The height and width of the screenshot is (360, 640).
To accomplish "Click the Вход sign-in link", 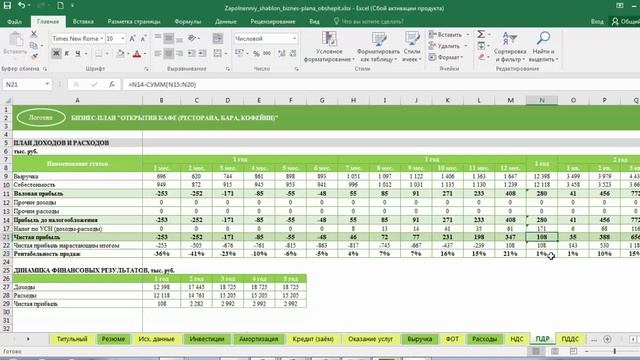I will pos(597,22).
